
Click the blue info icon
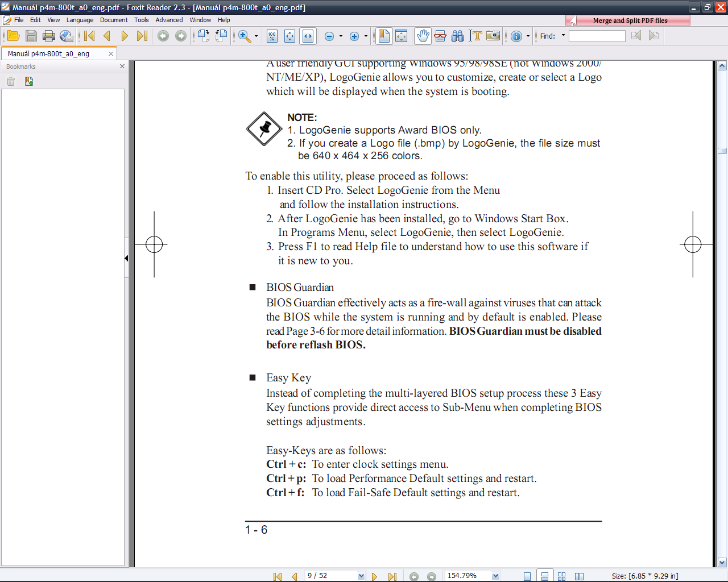(x=516, y=36)
